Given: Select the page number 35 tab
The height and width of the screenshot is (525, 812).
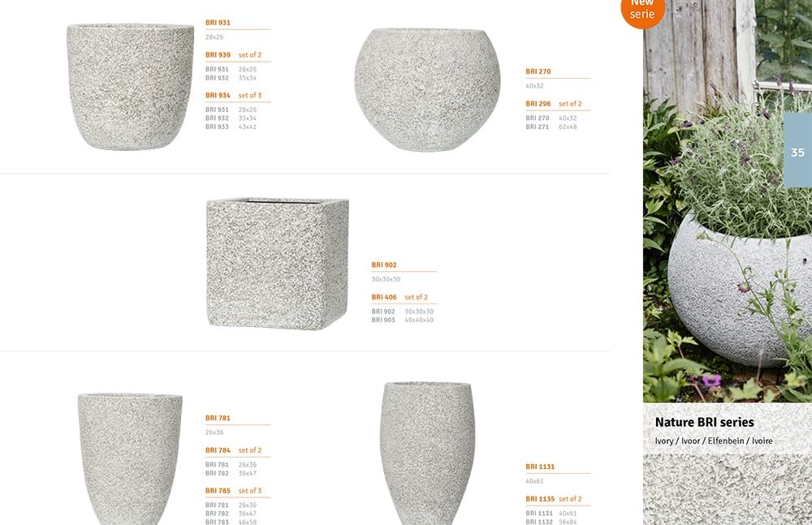Looking at the screenshot, I should pyautogui.click(x=797, y=151).
